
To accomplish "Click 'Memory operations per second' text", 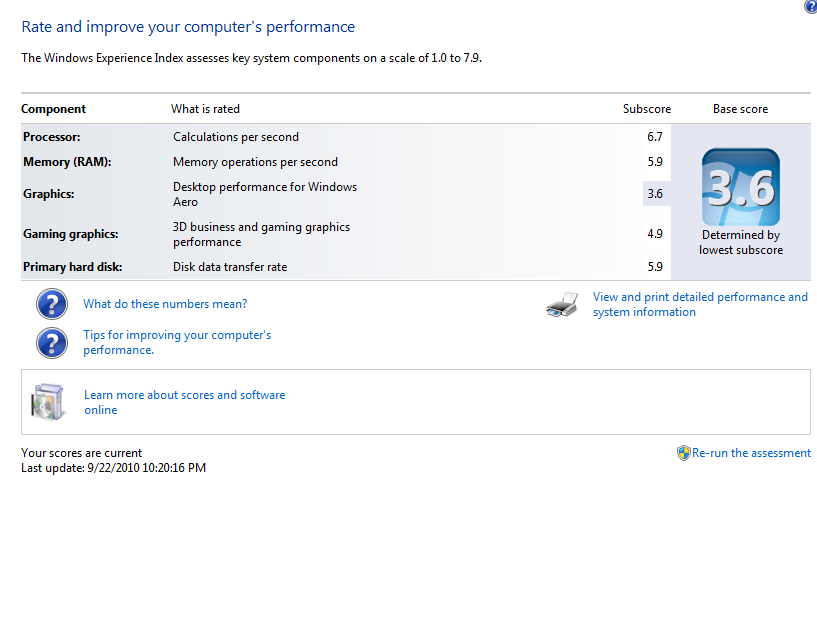I will pyautogui.click(x=255, y=162).
